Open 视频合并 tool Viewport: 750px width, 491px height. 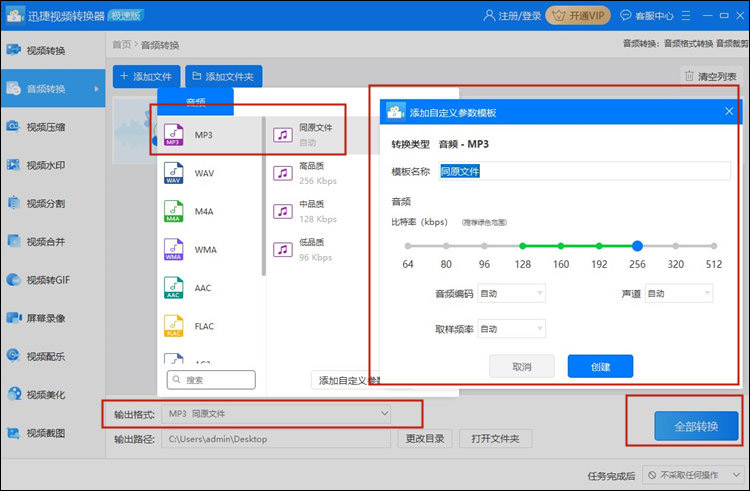[x=53, y=241]
